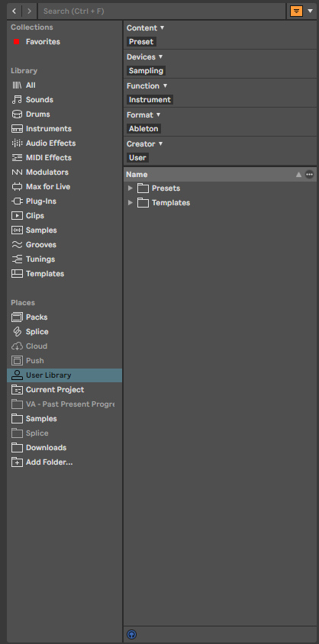
Task: Select the Audio Effects icon
Action: pos(17,143)
